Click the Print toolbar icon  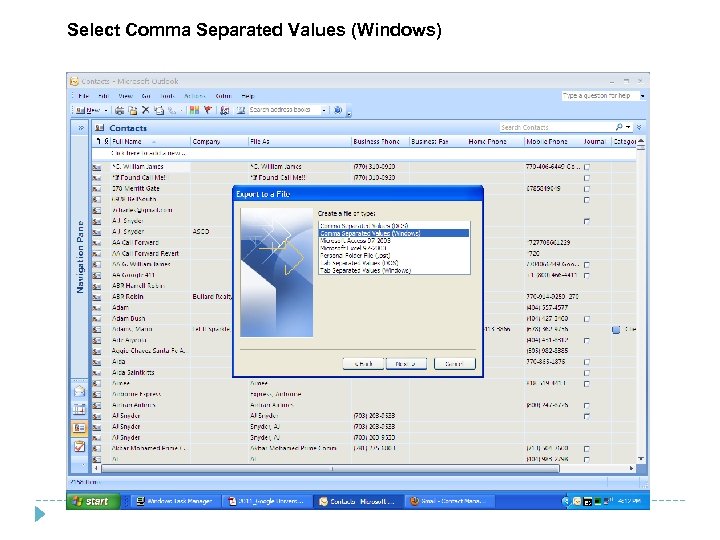(x=119, y=110)
